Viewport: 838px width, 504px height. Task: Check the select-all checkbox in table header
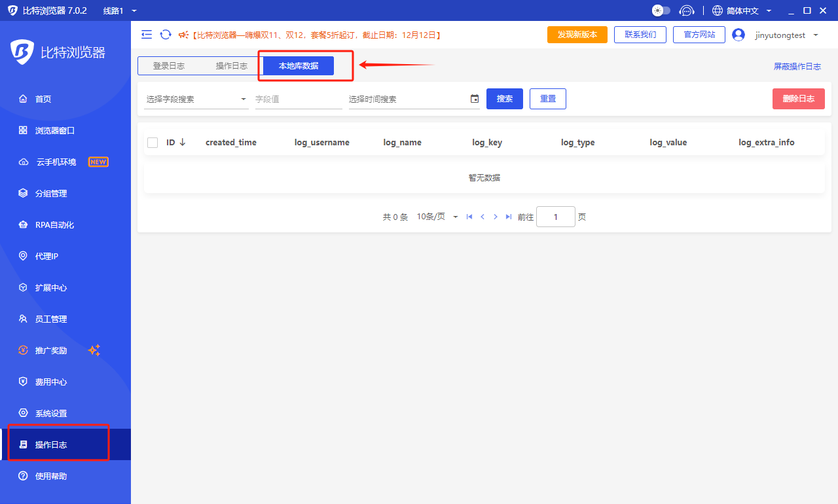click(153, 142)
